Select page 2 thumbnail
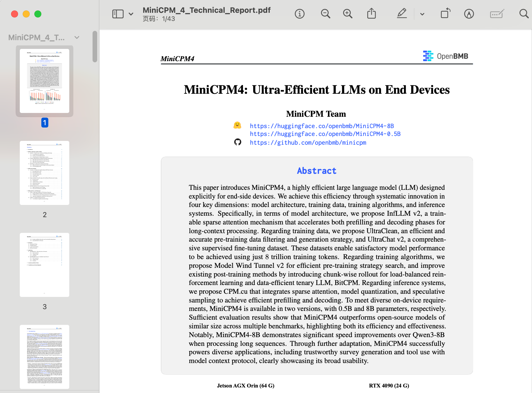The height and width of the screenshot is (393, 532). point(45,173)
